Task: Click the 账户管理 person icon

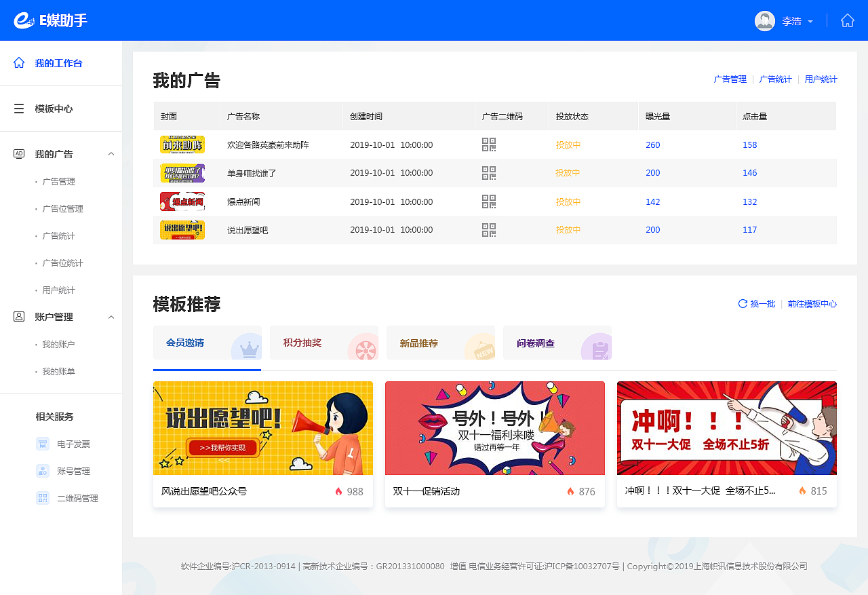Action: coord(19,316)
